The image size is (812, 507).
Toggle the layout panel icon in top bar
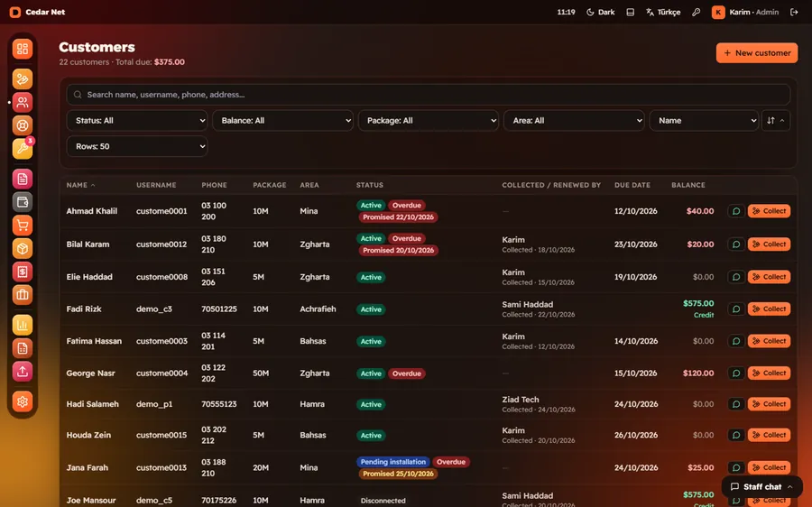[631, 12]
